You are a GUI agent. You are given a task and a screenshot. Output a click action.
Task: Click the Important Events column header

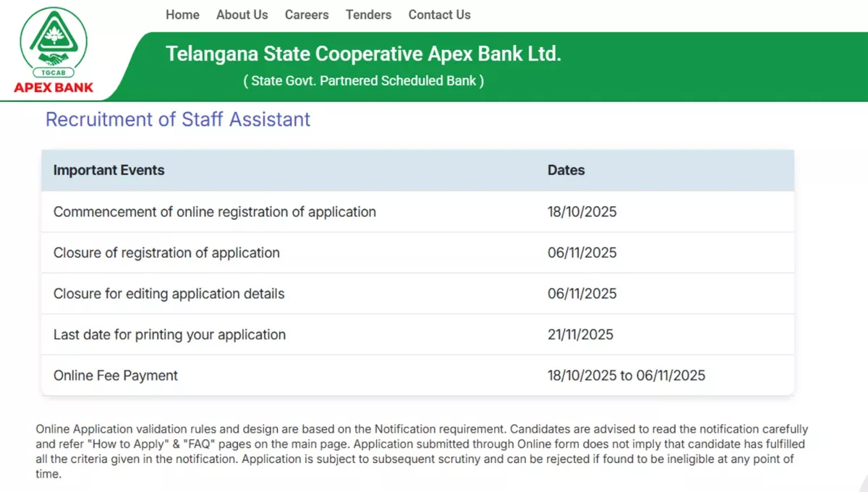point(109,171)
